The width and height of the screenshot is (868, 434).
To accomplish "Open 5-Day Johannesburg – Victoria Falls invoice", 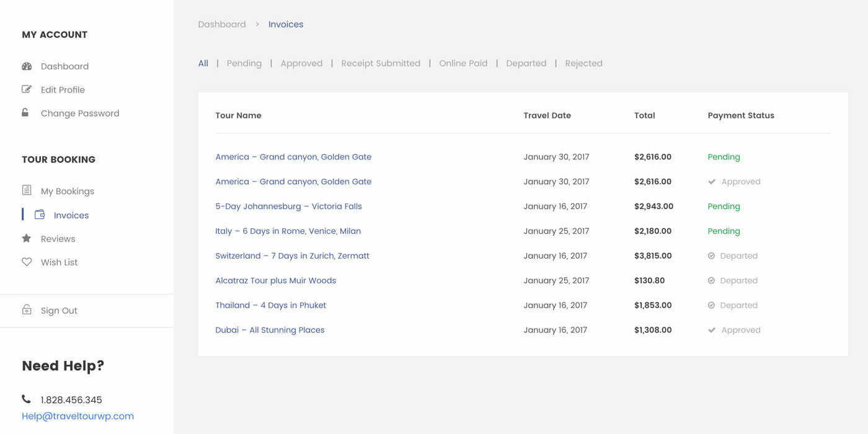I will coord(288,206).
